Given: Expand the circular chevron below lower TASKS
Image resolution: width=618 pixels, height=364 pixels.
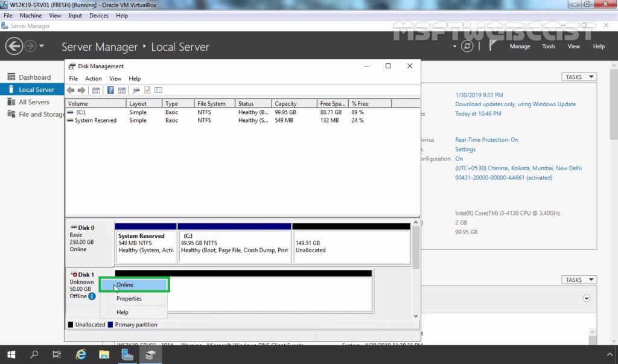Looking at the screenshot, I should (x=587, y=298).
